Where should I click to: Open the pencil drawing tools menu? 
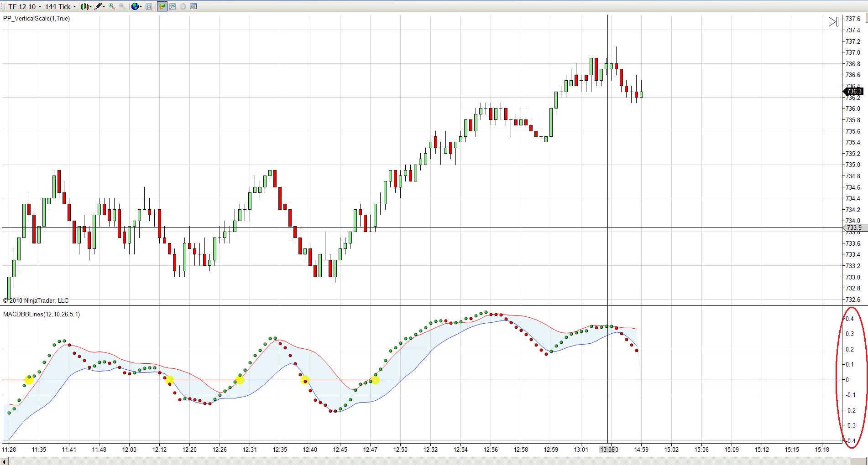click(x=100, y=6)
